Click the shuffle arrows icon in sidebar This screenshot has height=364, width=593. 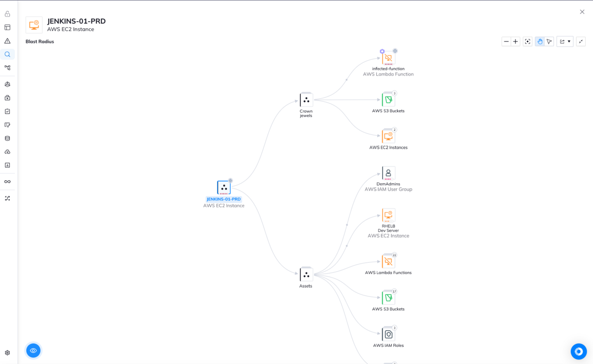click(x=7, y=198)
